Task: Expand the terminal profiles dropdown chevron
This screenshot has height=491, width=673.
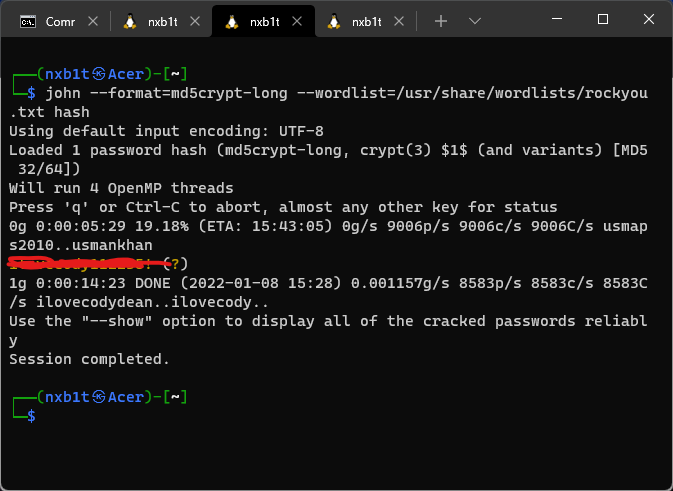Action: click(475, 21)
